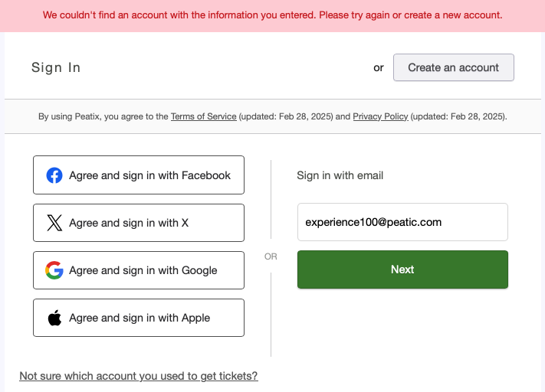Screen dimensions: 545x392
Task: Click the X logo icon
Action: coord(54,223)
